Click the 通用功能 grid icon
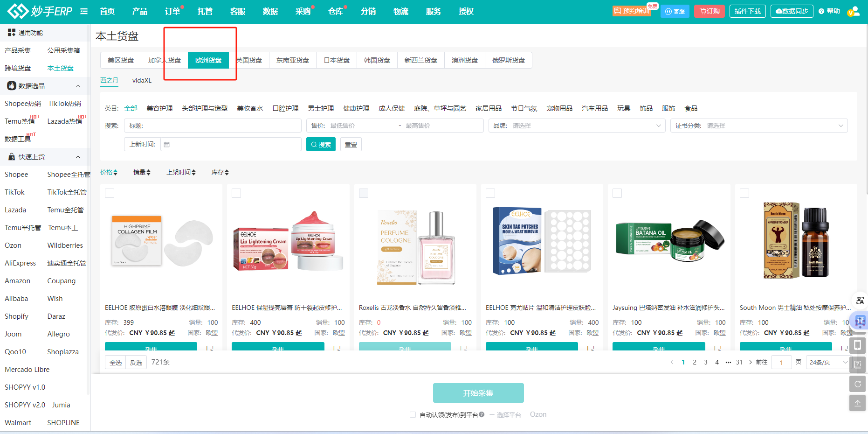The height and width of the screenshot is (434, 868). pos(12,33)
